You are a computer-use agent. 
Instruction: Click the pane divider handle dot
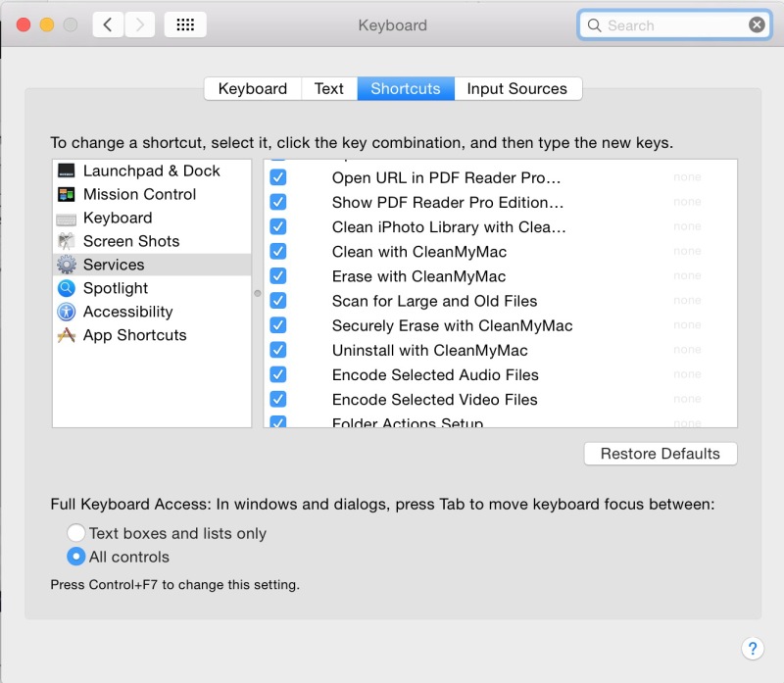tap(258, 294)
